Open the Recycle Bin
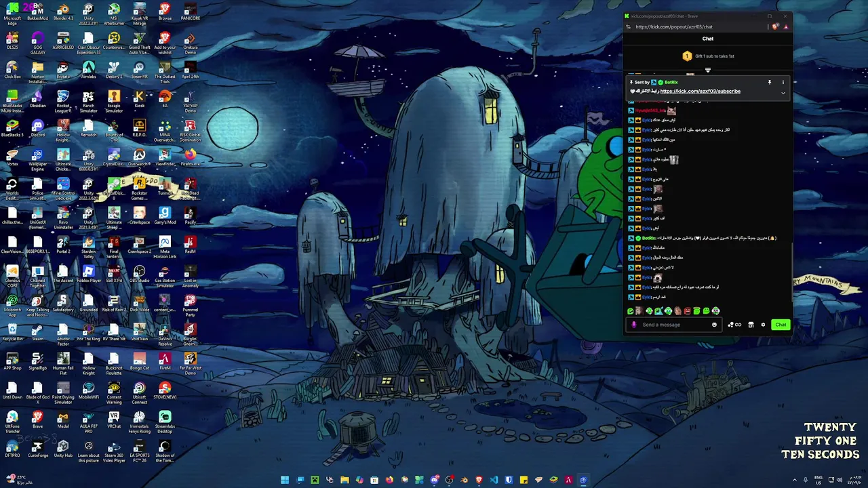The height and width of the screenshot is (488, 868). (12, 333)
